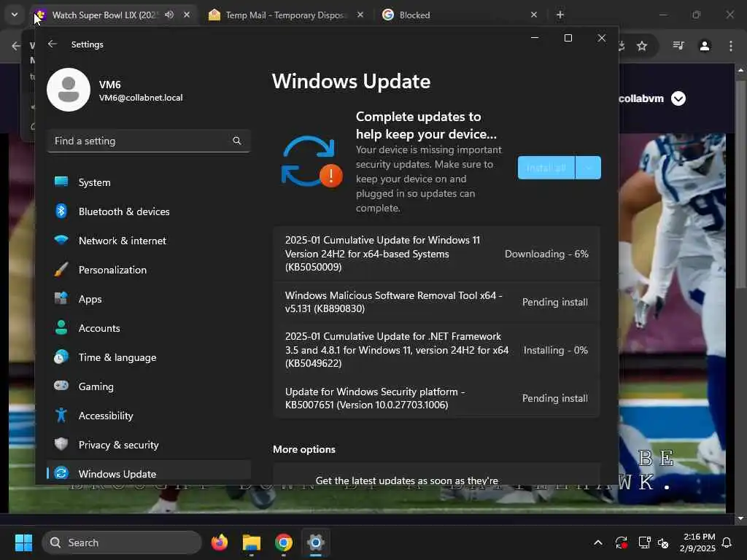The height and width of the screenshot is (560, 747).
Task: Click .NET Framework KB5049622 update row
Action: tap(436, 350)
